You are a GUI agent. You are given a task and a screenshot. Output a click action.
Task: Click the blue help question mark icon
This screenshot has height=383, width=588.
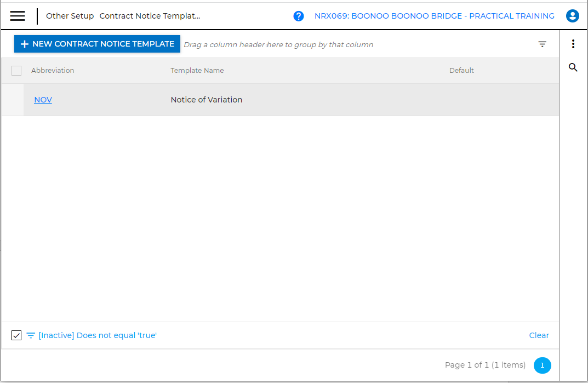coord(299,16)
